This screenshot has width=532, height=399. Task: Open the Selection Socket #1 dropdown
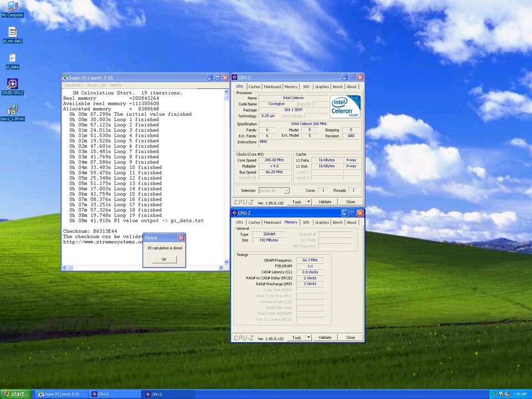(274, 191)
